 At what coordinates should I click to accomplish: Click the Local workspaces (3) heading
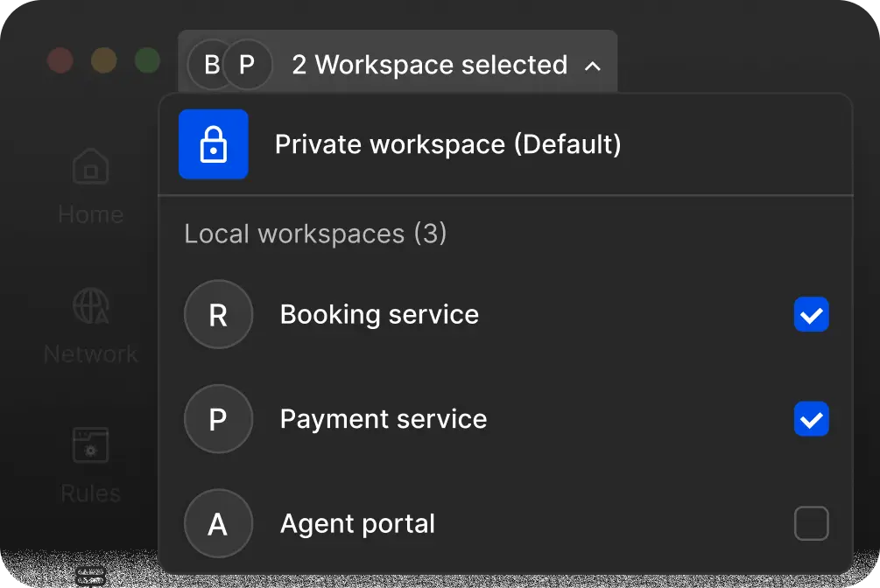point(315,234)
